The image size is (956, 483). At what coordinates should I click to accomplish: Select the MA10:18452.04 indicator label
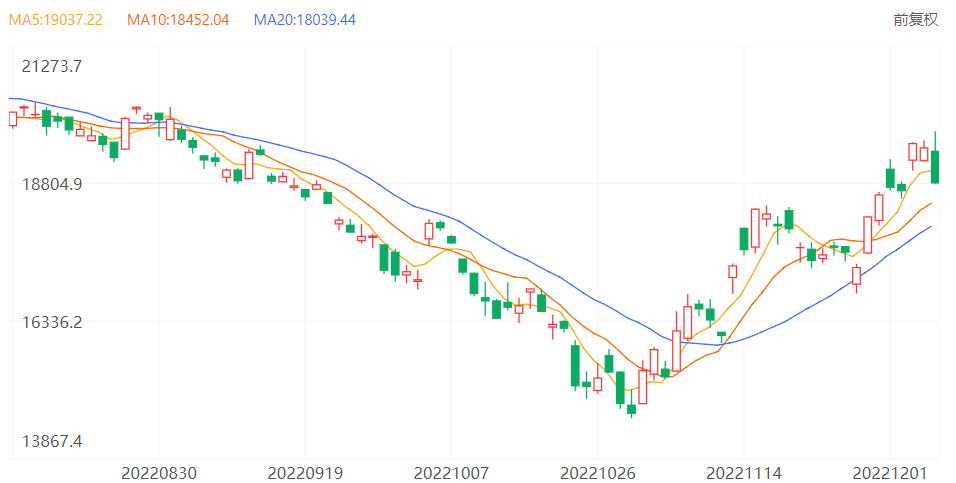point(178,20)
